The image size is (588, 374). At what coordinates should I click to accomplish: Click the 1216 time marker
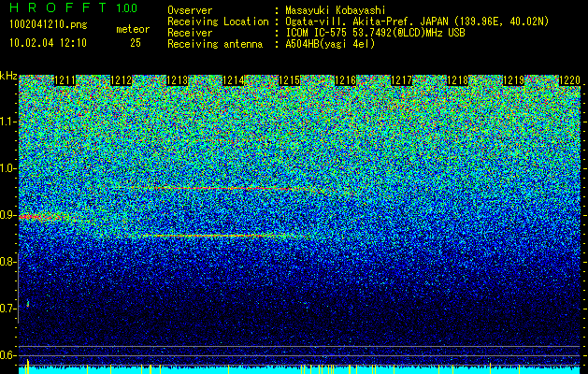[345, 80]
